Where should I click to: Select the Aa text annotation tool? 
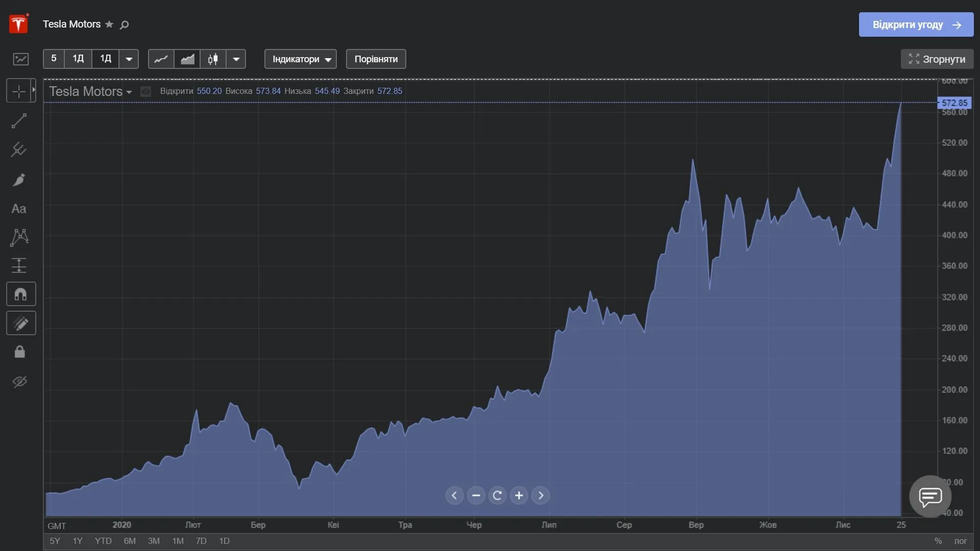click(19, 209)
